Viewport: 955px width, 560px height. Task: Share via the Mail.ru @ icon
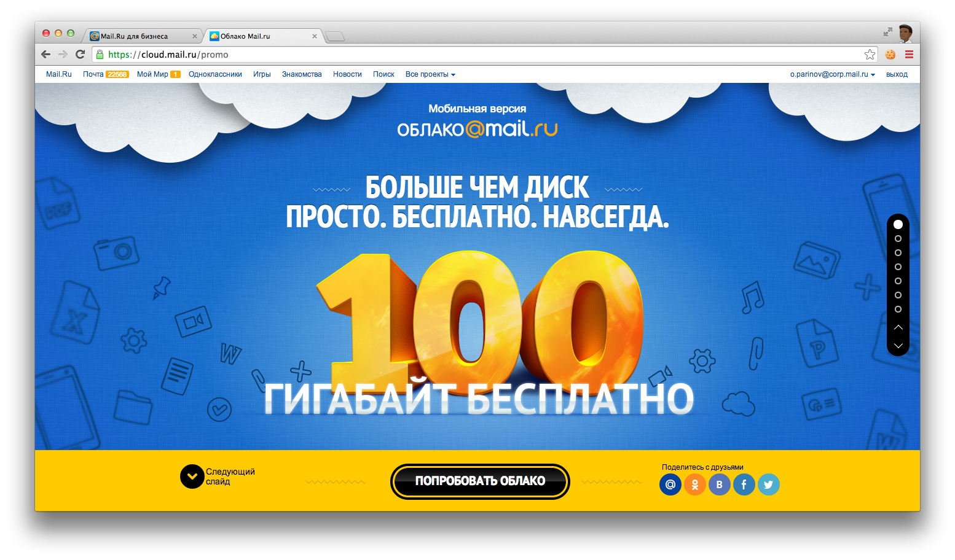670,484
